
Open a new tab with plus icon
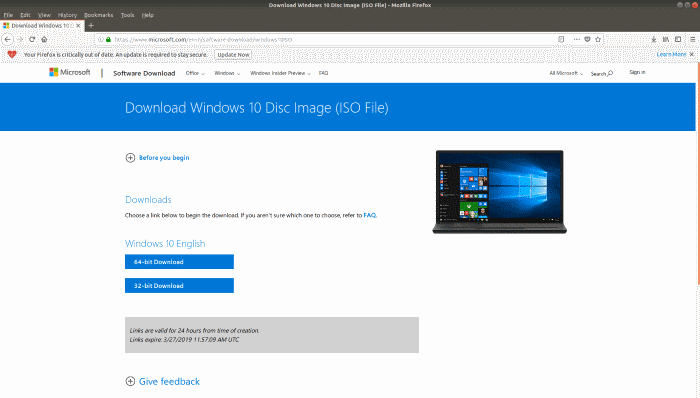[91, 25]
